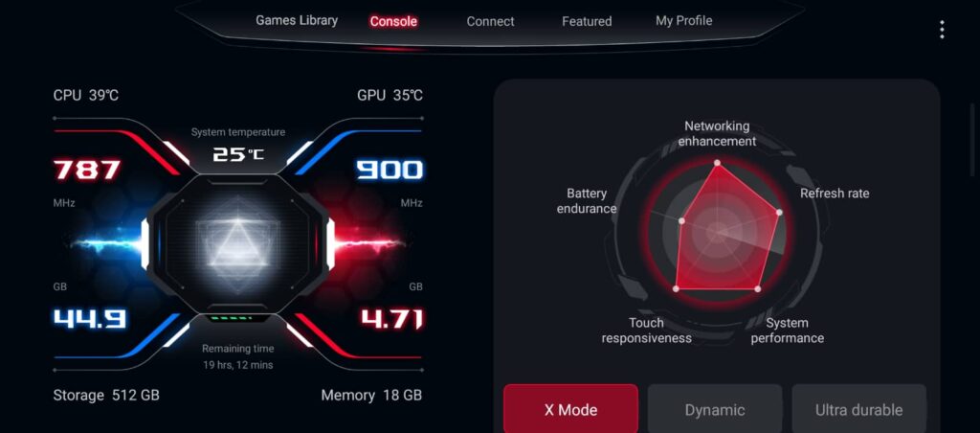Click the GPU 900 MHz frequency readout
The height and width of the screenshot is (433, 980).
pos(390,171)
